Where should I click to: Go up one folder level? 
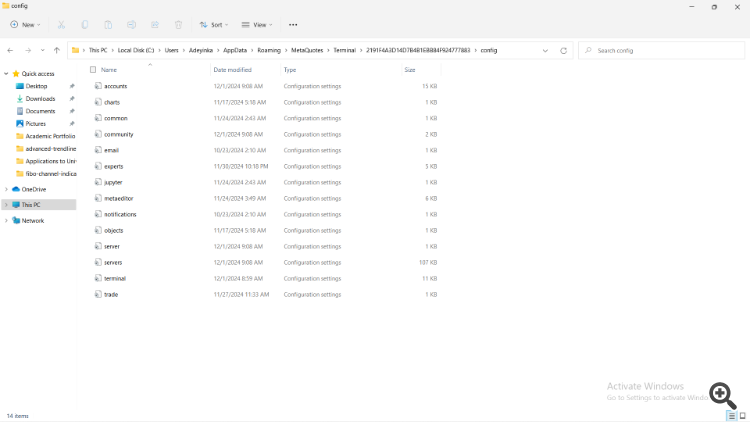point(57,50)
